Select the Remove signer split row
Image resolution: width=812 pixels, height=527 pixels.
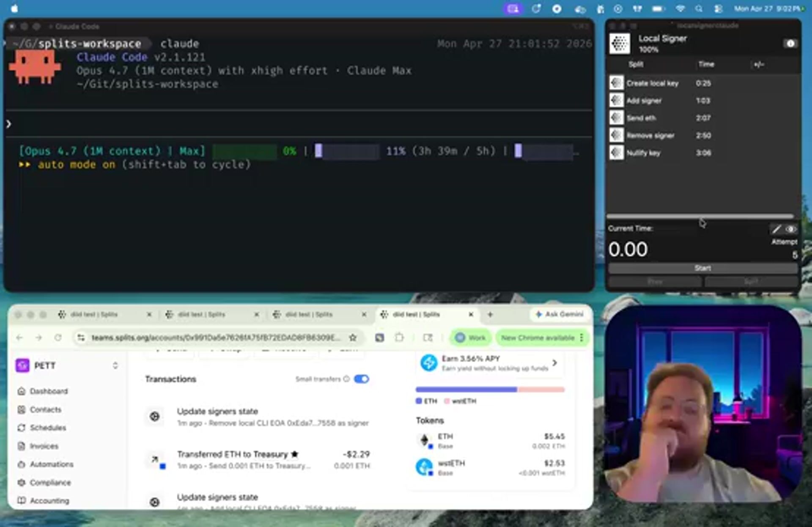702,135
